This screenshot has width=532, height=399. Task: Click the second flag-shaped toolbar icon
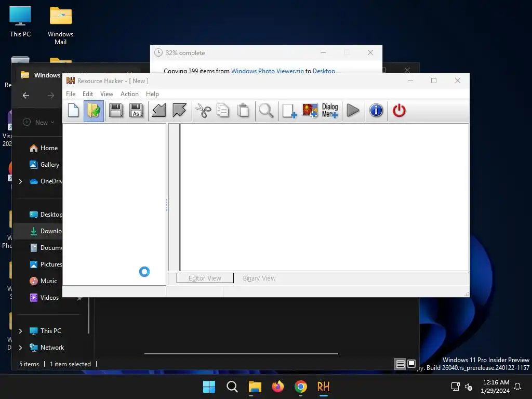(179, 111)
